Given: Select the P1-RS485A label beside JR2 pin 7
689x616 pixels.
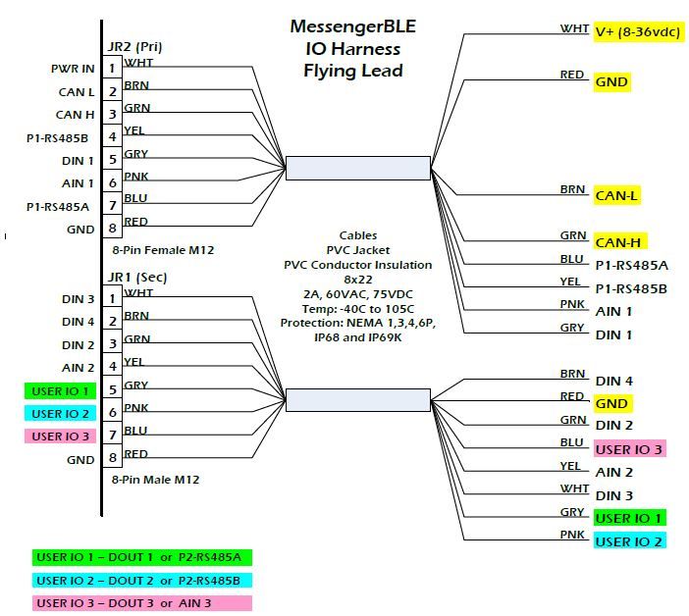Looking at the screenshot, I should [x=58, y=207].
